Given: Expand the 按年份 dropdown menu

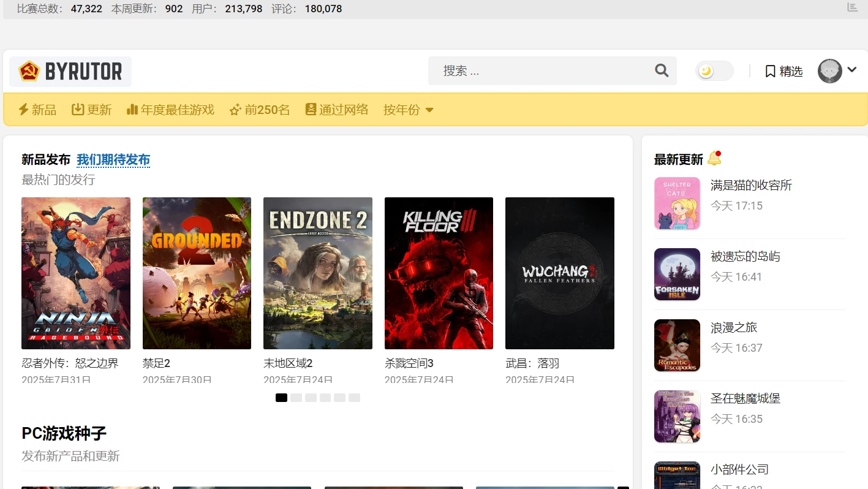Looking at the screenshot, I should (x=409, y=110).
